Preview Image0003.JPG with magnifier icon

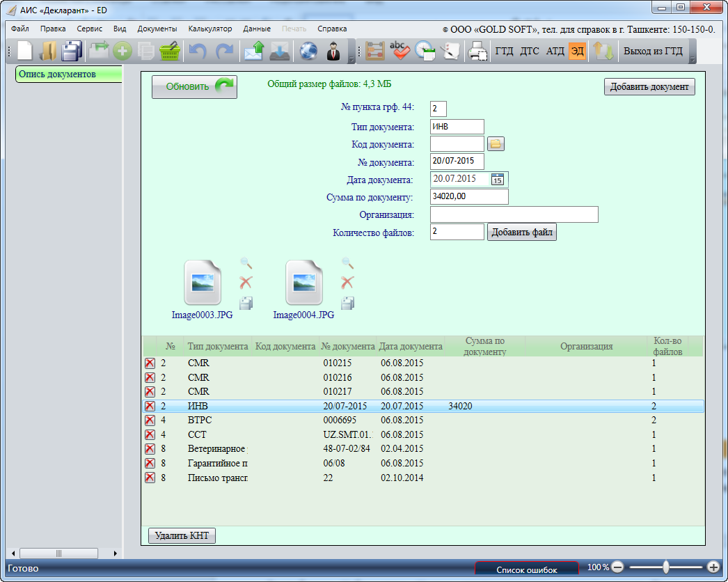(x=246, y=263)
